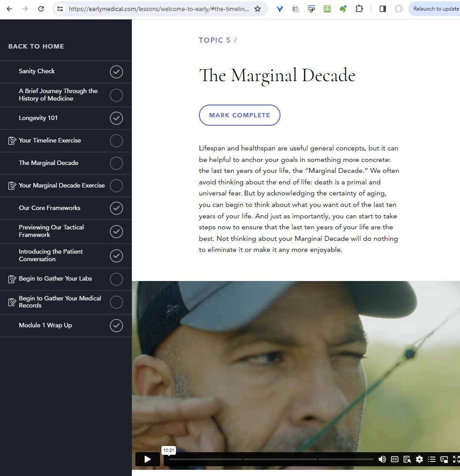Mark Begin to Gather Your Labs complete

[x=116, y=279]
